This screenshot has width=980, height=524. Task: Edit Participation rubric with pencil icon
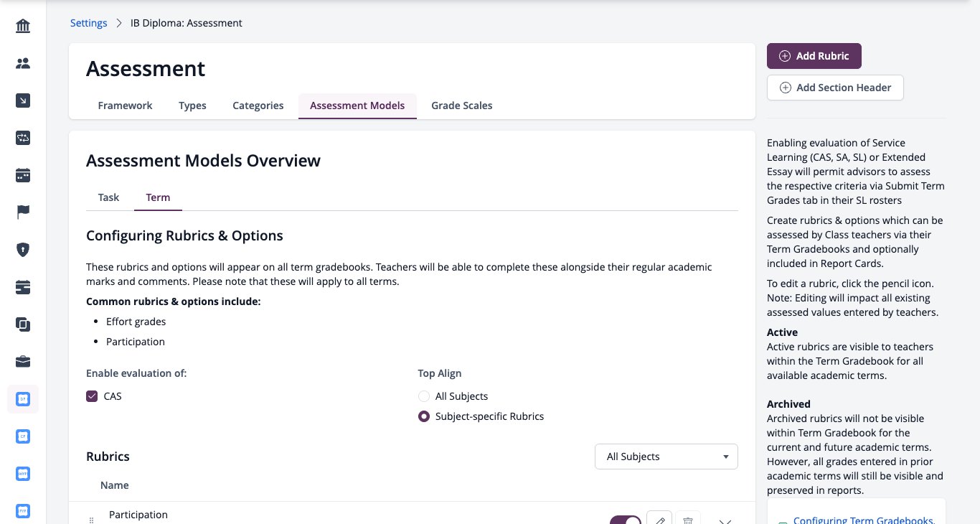659,520
